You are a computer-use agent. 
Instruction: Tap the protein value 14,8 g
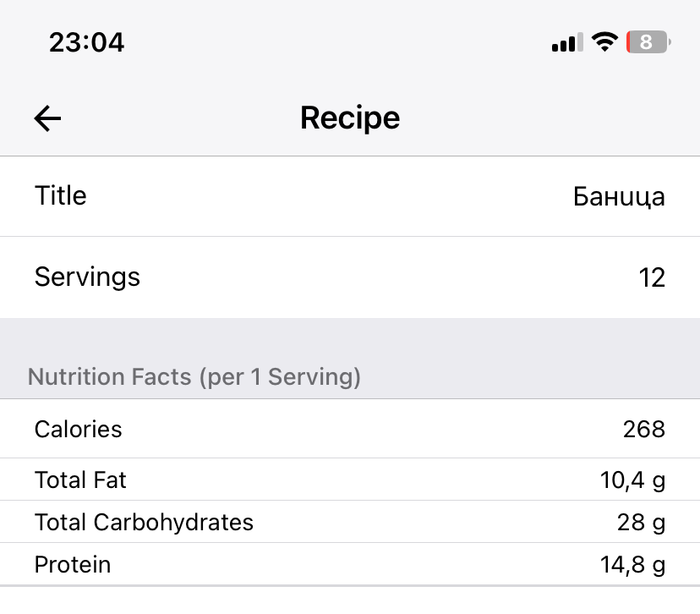(x=632, y=564)
